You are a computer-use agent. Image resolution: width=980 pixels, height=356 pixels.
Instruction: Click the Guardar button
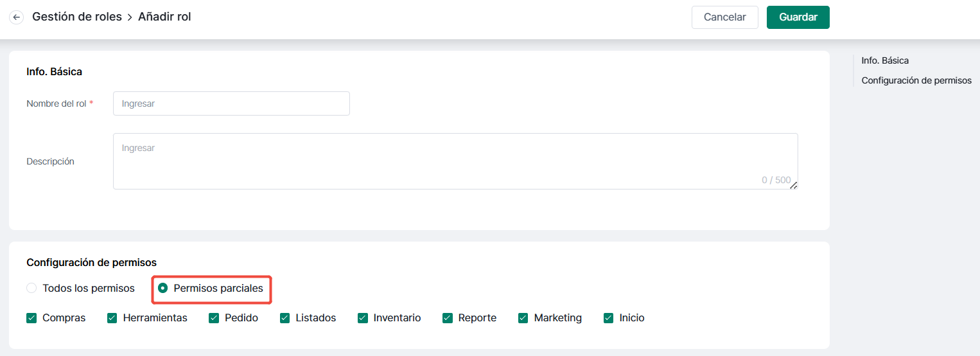coord(798,17)
